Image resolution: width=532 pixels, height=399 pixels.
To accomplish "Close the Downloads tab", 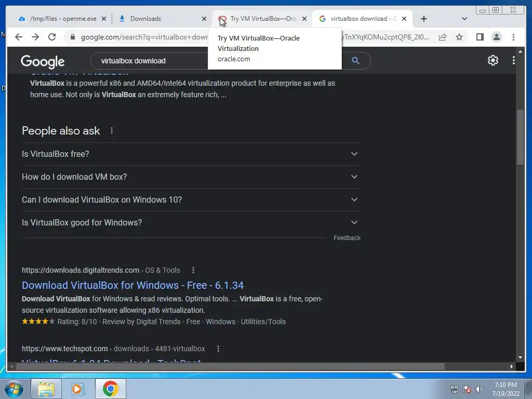I will [204, 19].
